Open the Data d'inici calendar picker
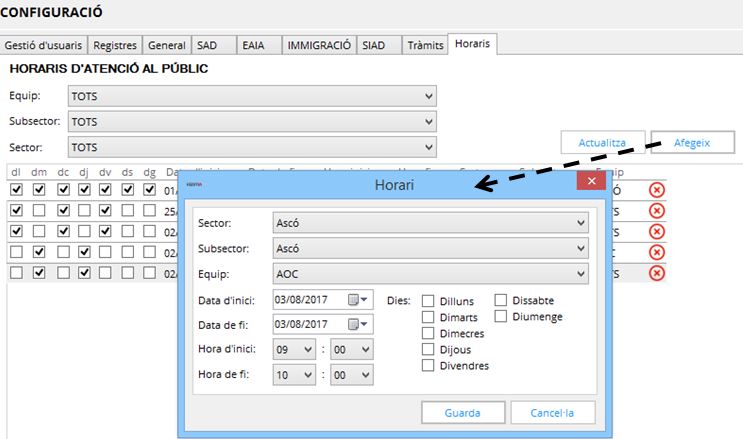The image size is (743, 439). click(358, 299)
